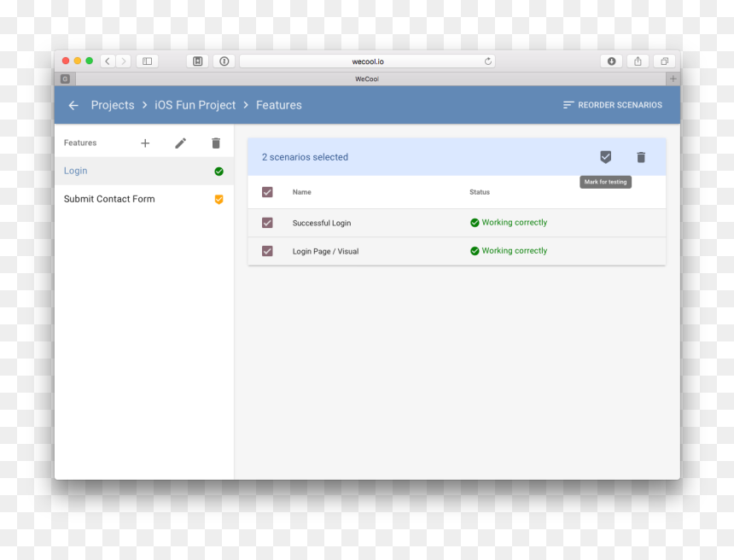Click Working correctly status for Login Page / Visual
The height and width of the screenshot is (560, 734).
click(x=515, y=251)
